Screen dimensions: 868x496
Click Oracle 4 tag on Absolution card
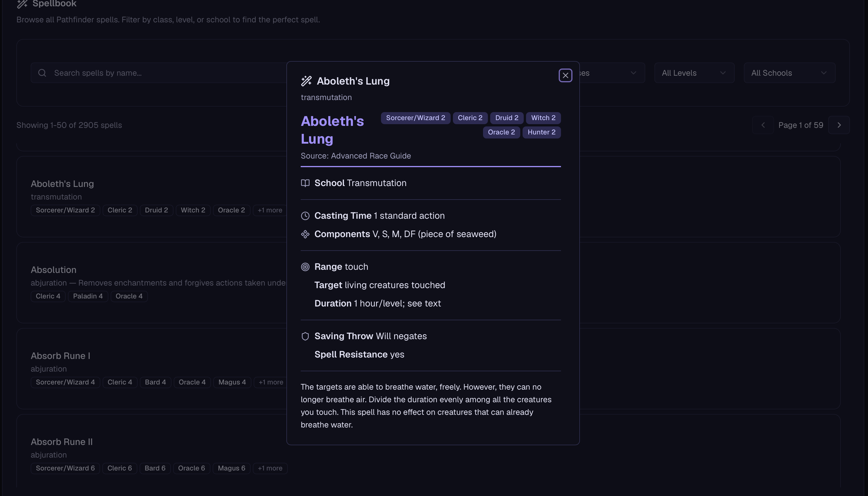pos(129,296)
